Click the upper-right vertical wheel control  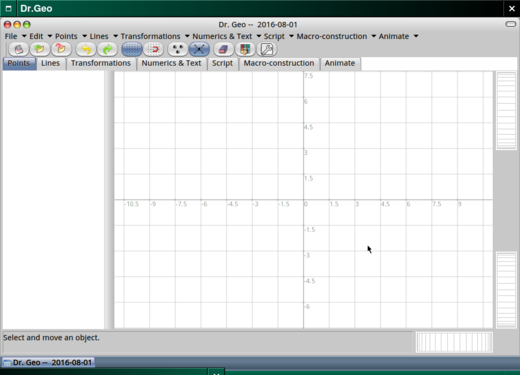coord(506,110)
